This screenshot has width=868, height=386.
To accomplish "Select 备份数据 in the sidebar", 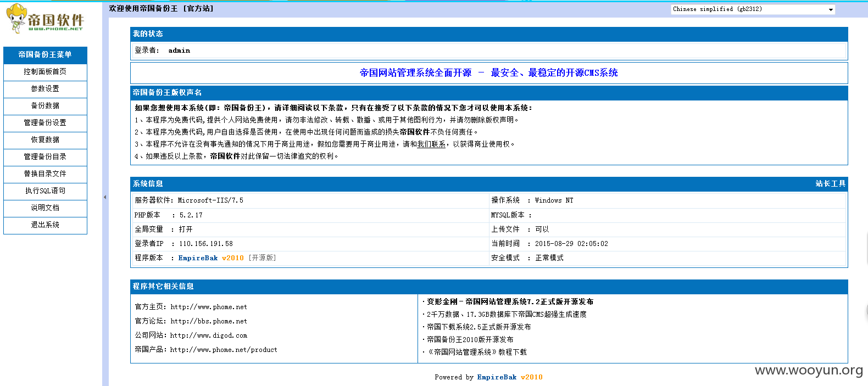I will [45, 106].
